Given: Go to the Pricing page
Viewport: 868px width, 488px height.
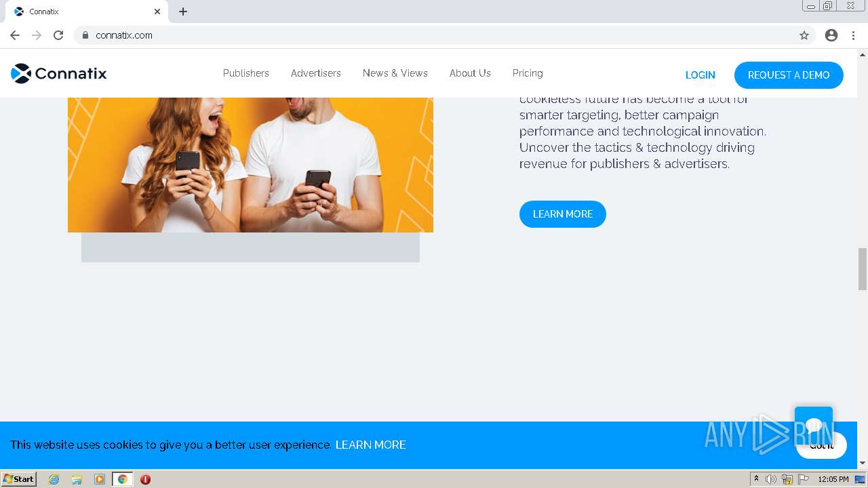Looking at the screenshot, I should (528, 73).
